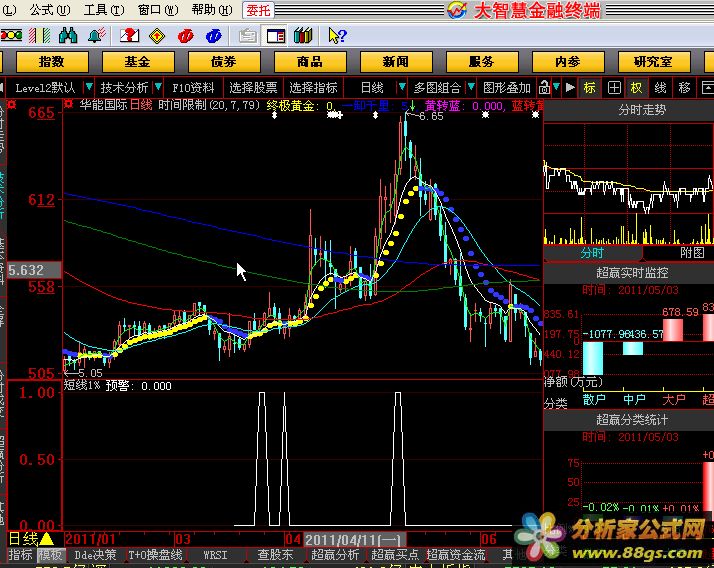Switch to the 分时 tab
The width and height of the screenshot is (714, 568).
(592, 253)
